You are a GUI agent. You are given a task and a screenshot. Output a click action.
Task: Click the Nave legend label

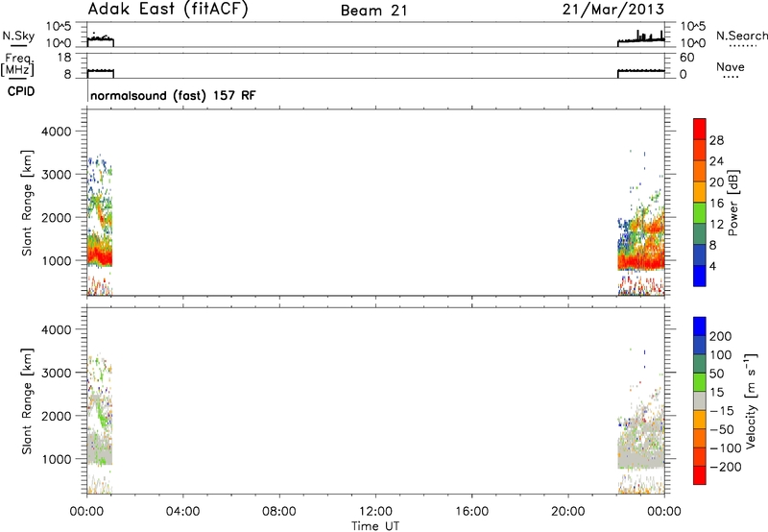(x=731, y=66)
